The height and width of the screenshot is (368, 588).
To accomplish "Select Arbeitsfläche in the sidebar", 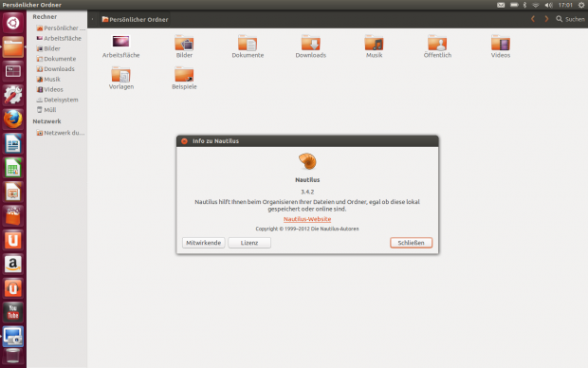I will coord(58,38).
